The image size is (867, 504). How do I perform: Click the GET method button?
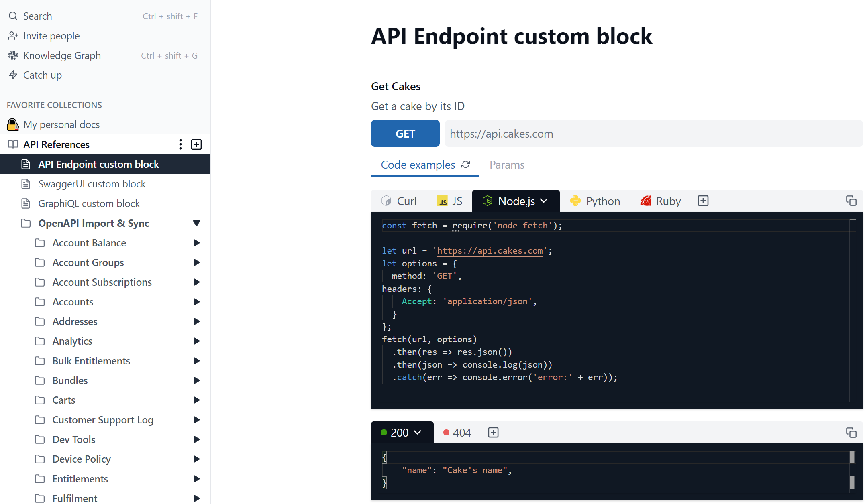tap(405, 134)
